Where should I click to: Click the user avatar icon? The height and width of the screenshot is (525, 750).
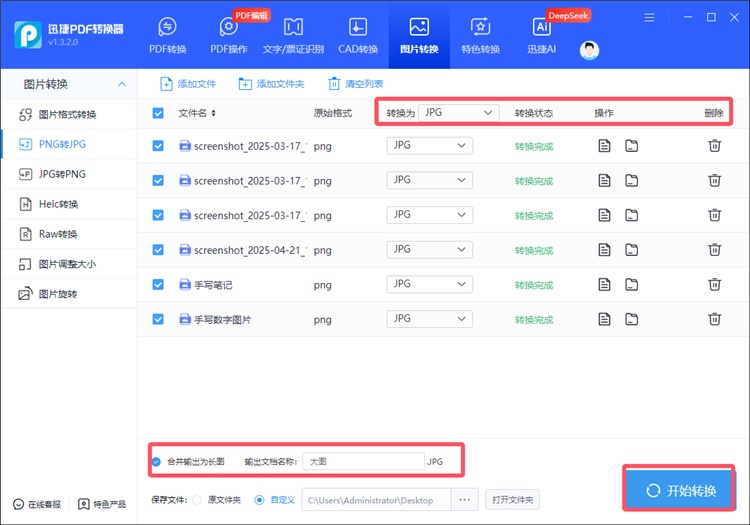click(589, 50)
